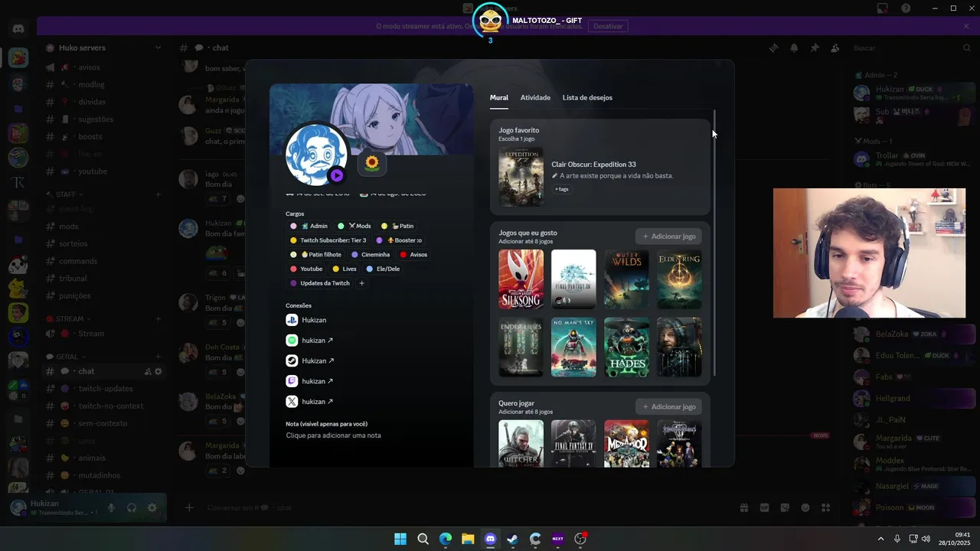The image size is (980, 551).
Task: Click the tags button under favorite game
Action: [x=562, y=189]
